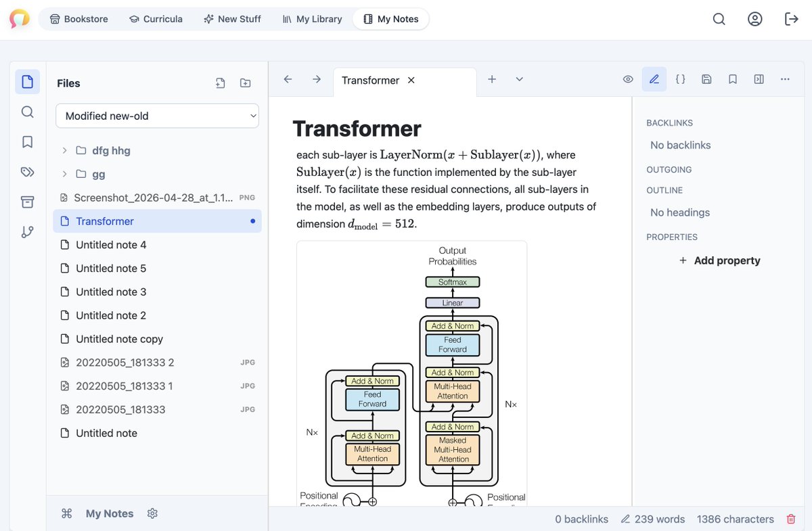Open Untitled note copy
Viewport: 812px width, 531px height.
(157, 339)
